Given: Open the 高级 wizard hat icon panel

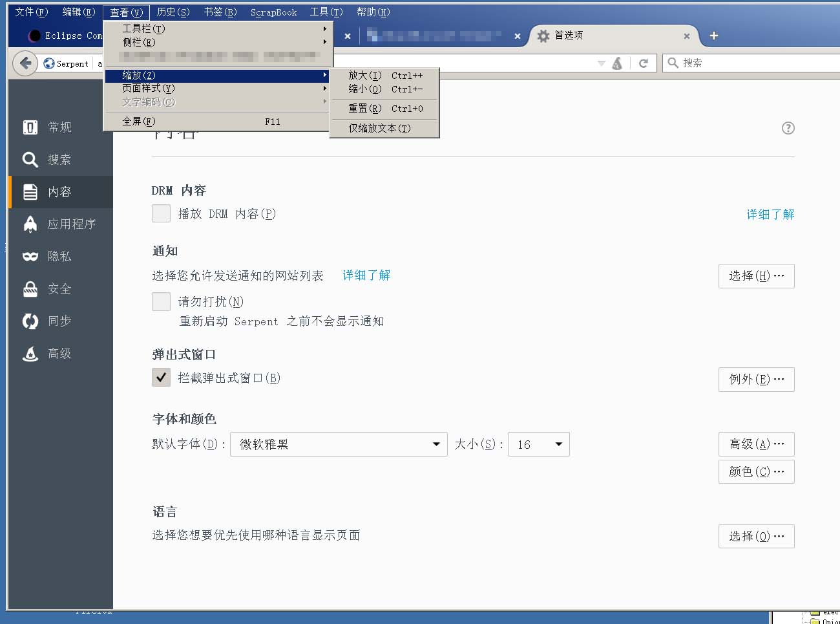Looking at the screenshot, I should (x=30, y=354).
